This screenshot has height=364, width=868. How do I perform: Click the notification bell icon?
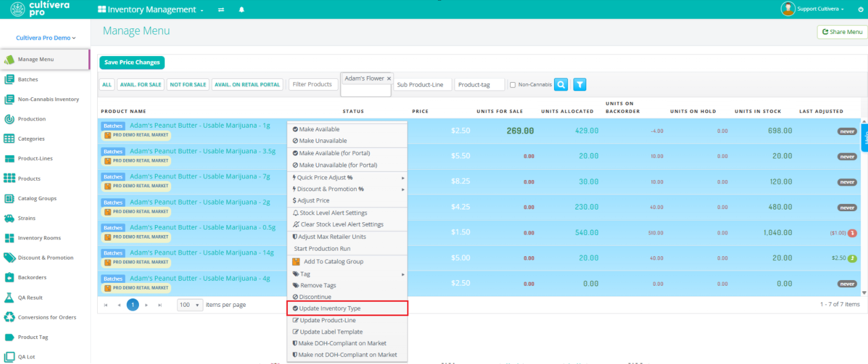click(242, 9)
